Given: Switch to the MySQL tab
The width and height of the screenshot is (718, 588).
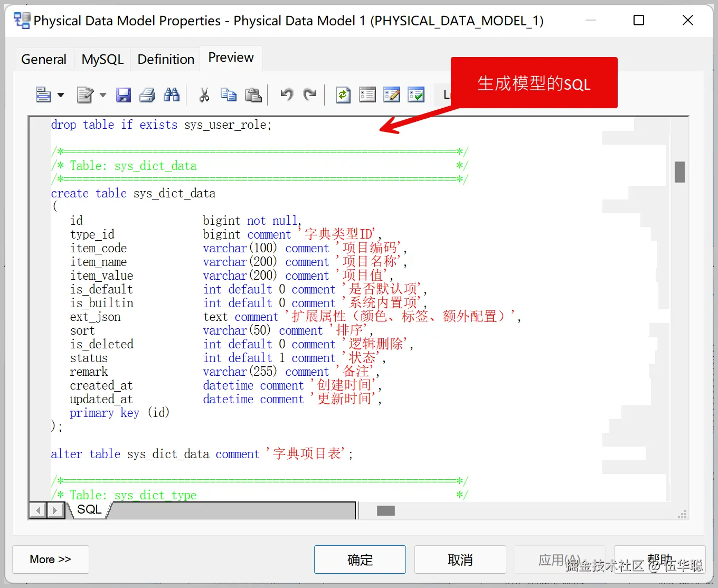Looking at the screenshot, I should pyautogui.click(x=102, y=59).
